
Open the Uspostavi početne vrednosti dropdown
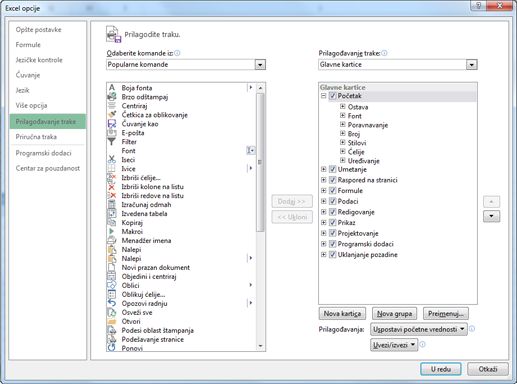[419, 329]
